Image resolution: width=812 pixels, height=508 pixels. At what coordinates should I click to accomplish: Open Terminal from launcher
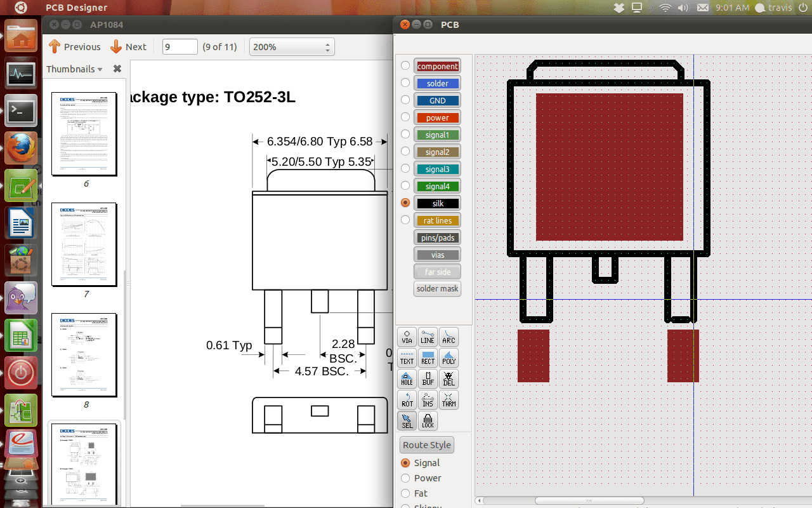[x=21, y=111]
